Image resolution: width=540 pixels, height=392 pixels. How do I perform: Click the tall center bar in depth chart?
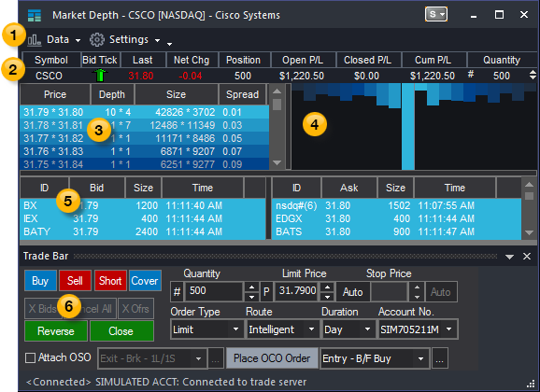click(x=407, y=126)
